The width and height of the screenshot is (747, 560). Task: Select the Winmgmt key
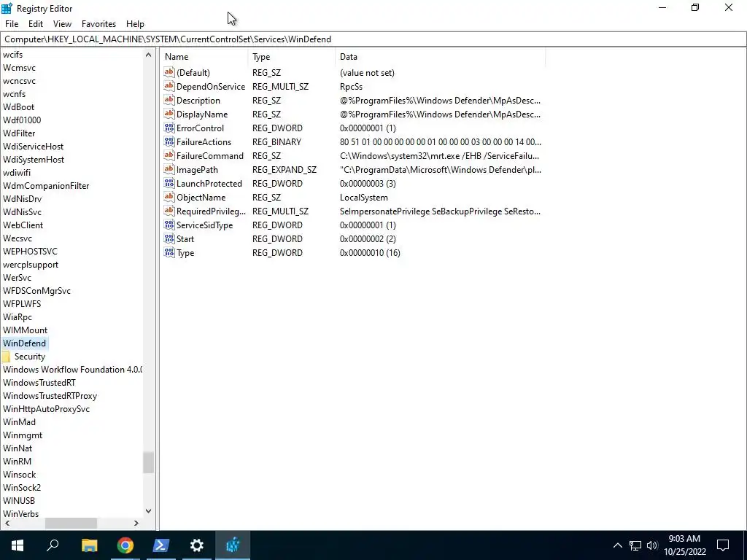point(23,435)
